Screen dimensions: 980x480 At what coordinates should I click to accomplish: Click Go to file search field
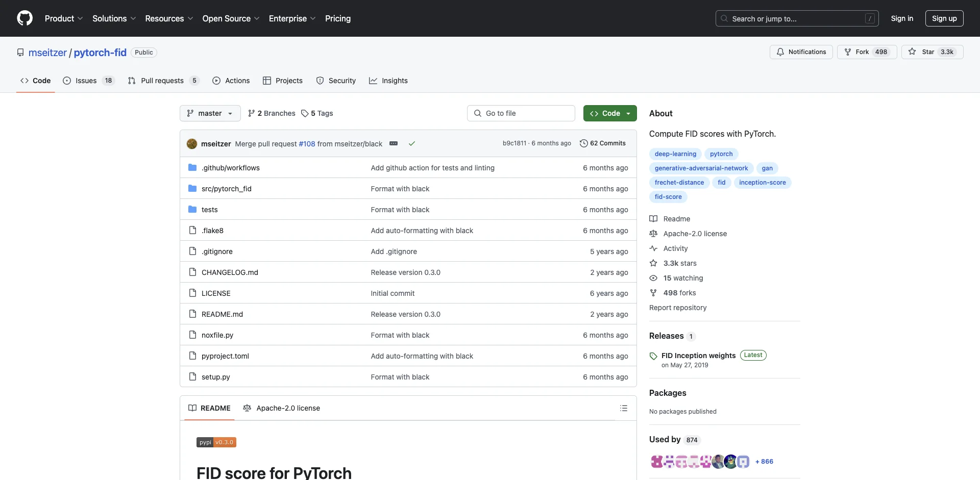[521, 113]
